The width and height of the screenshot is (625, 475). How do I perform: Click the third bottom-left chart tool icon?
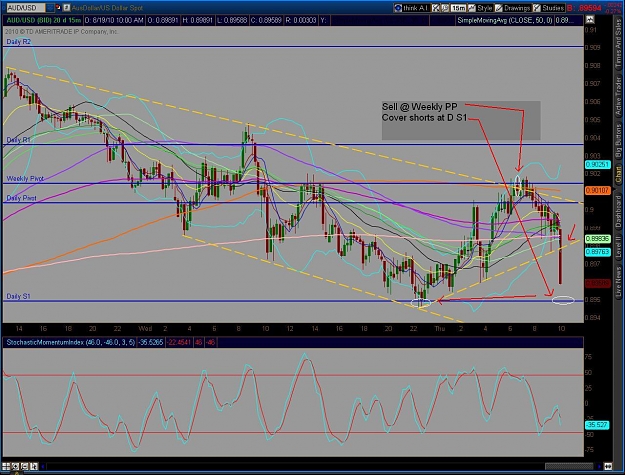[24, 466]
